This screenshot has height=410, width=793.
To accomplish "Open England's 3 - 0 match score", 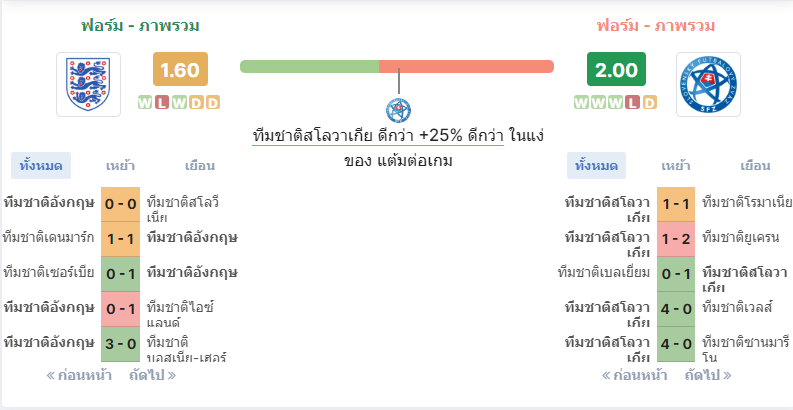I will (x=120, y=344).
